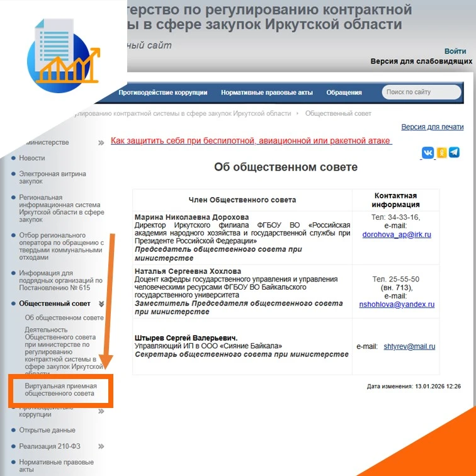Open Новости in sidebar

click(32, 158)
